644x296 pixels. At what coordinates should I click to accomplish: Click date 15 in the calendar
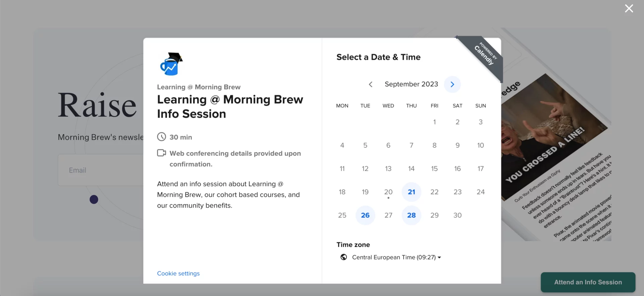pos(434,169)
